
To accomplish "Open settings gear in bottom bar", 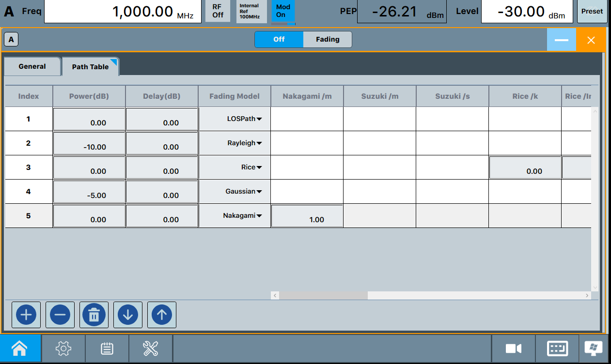I will pyautogui.click(x=63, y=348).
